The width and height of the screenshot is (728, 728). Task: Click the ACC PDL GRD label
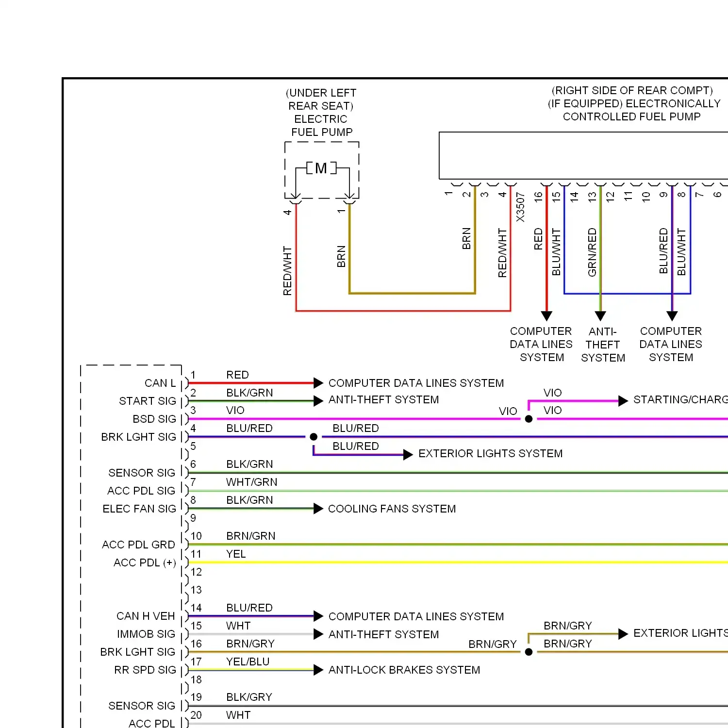tap(138, 545)
